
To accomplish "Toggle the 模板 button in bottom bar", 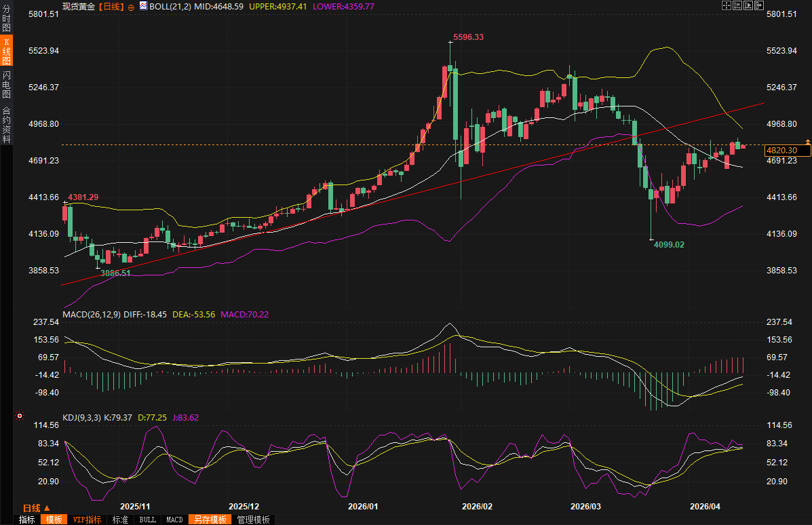I will point(54,520).
